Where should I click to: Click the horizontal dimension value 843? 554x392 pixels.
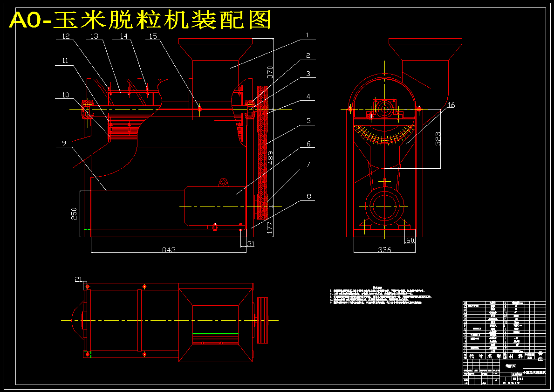tap(169, 249)
